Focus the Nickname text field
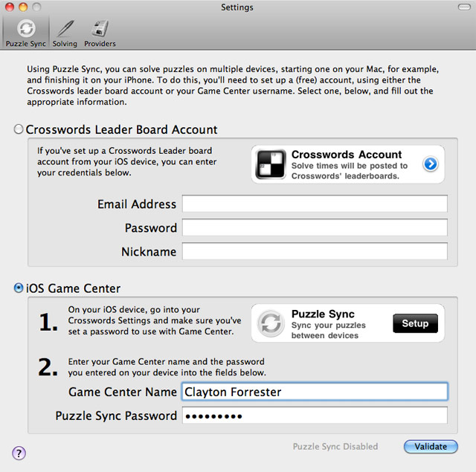 pos(315,250)
